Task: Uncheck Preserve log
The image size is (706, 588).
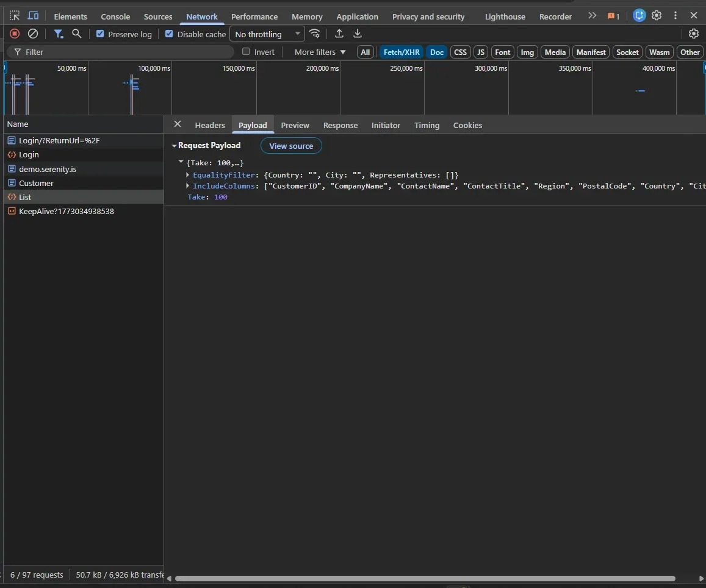Action: pyautogui.click(x=101, y=34)
